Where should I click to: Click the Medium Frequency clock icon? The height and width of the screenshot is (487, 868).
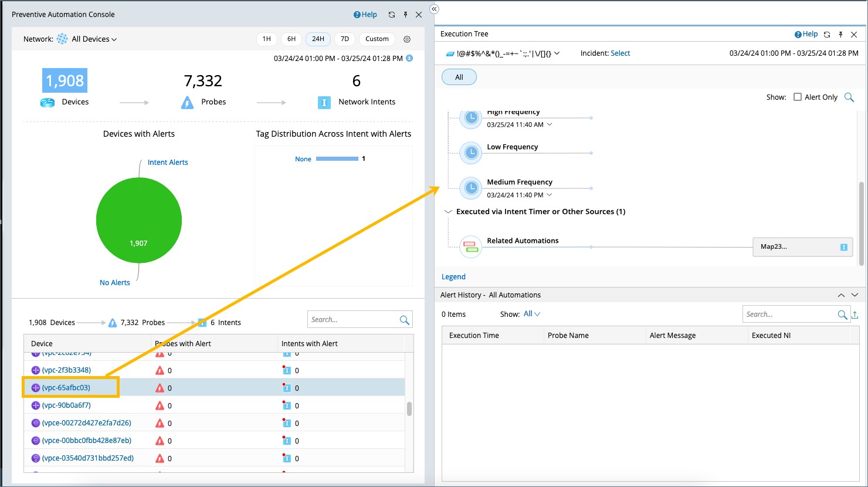coord(471,188)
